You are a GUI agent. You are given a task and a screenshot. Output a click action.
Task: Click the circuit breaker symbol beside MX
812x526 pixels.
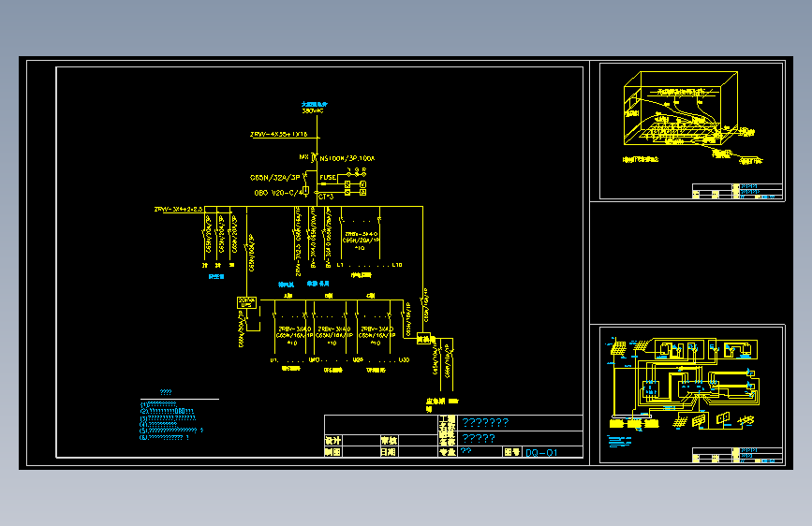tap(314, 157)
